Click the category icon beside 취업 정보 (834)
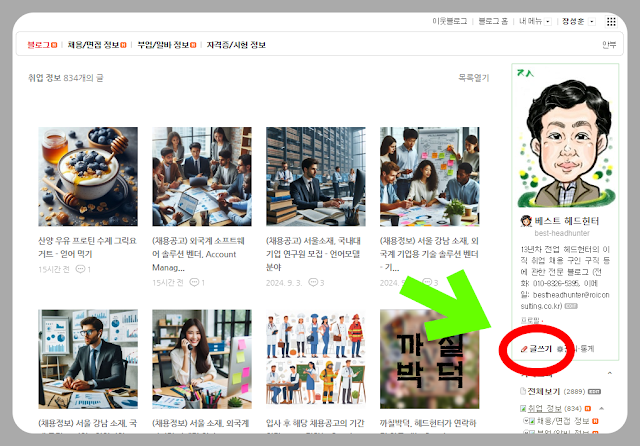 (x=523, y=408)
